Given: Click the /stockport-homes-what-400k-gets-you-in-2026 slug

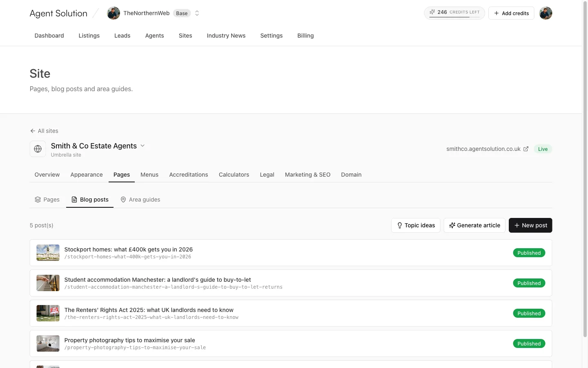Looking at the screenshot, I should (128, 257).
